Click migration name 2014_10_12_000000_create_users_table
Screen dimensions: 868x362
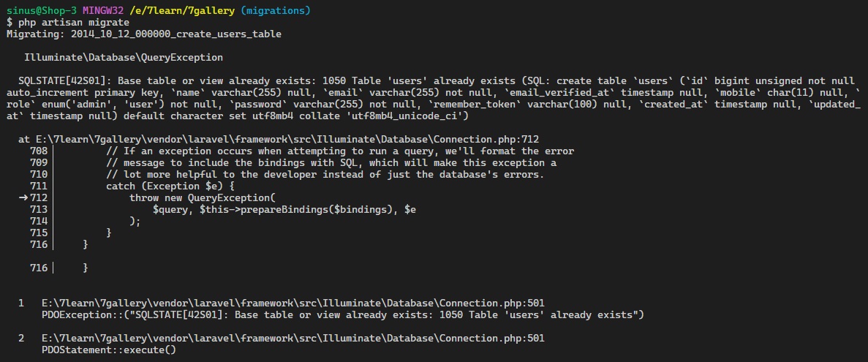coord(176,34)
